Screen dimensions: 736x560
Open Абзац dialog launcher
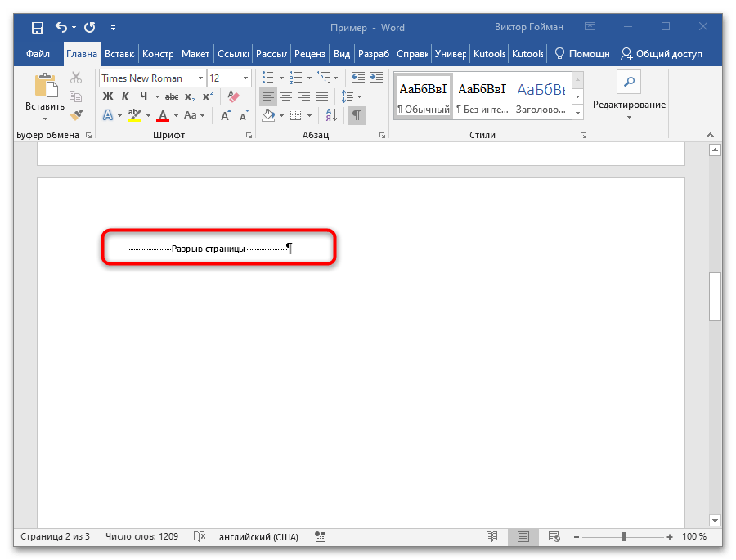coord(382,136)
